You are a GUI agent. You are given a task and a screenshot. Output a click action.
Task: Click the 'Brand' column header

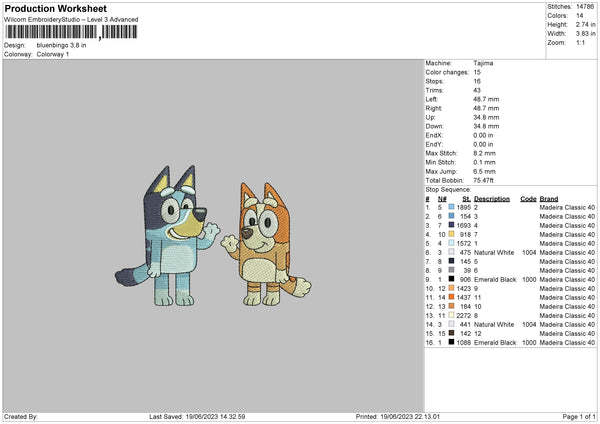click(549, 199)
